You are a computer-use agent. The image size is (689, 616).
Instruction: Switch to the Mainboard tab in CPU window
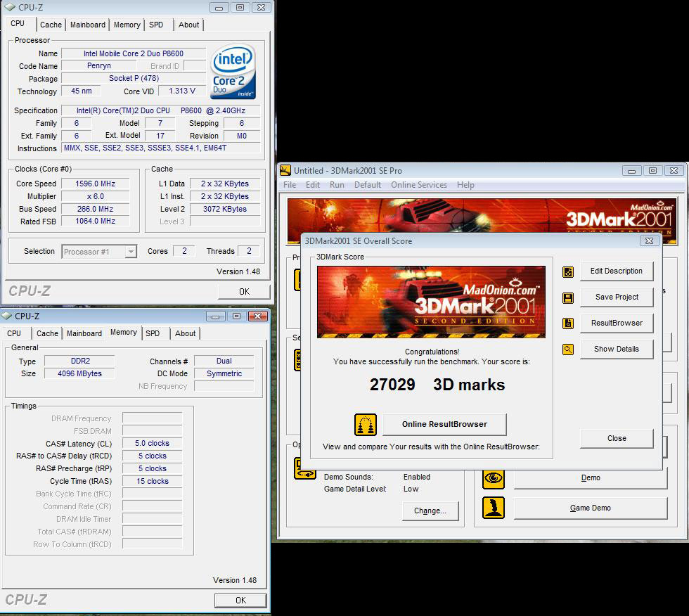pyautogui.click(x=88, y=25)
